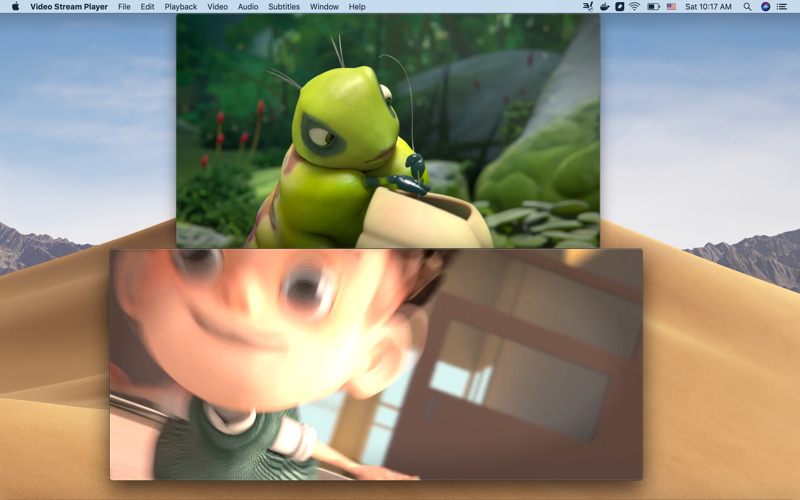Check the battery status icon

653,7
